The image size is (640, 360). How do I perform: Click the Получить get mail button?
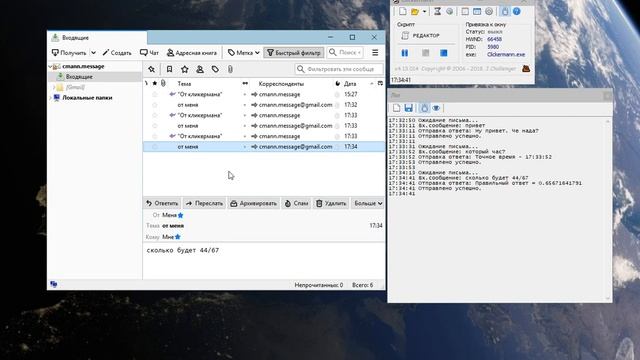click(x=69, y=53)
